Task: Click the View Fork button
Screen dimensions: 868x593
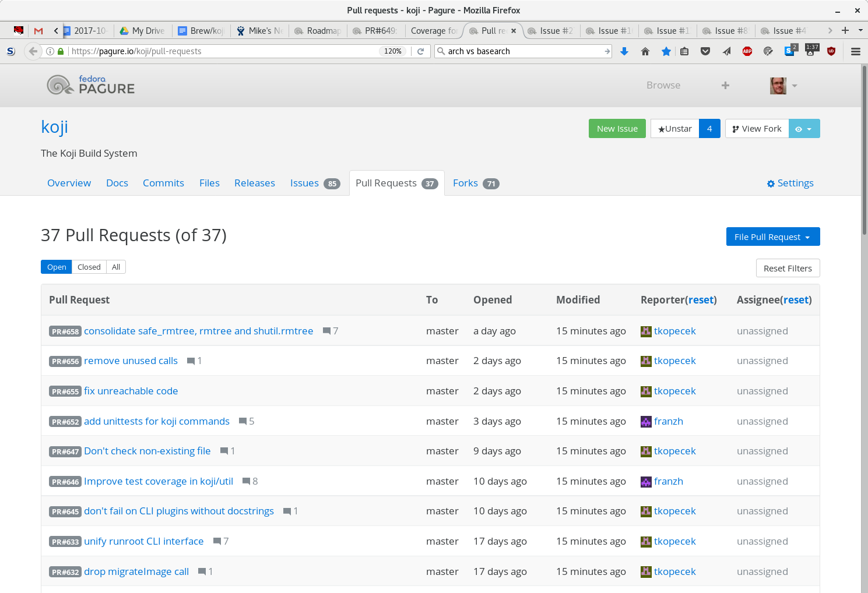Action: coord(757,129)
